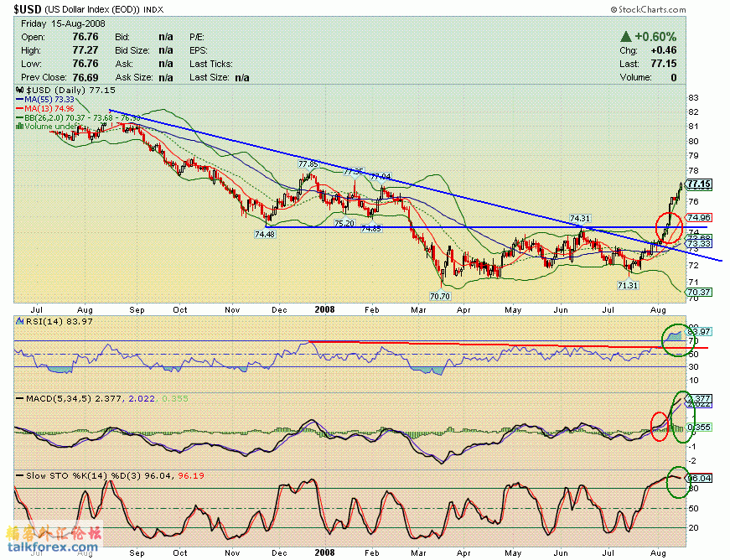Viewport: 730px width, 560px height.
Task: Click the 'Volume undef' legend entry
Action: click(47, 126)
